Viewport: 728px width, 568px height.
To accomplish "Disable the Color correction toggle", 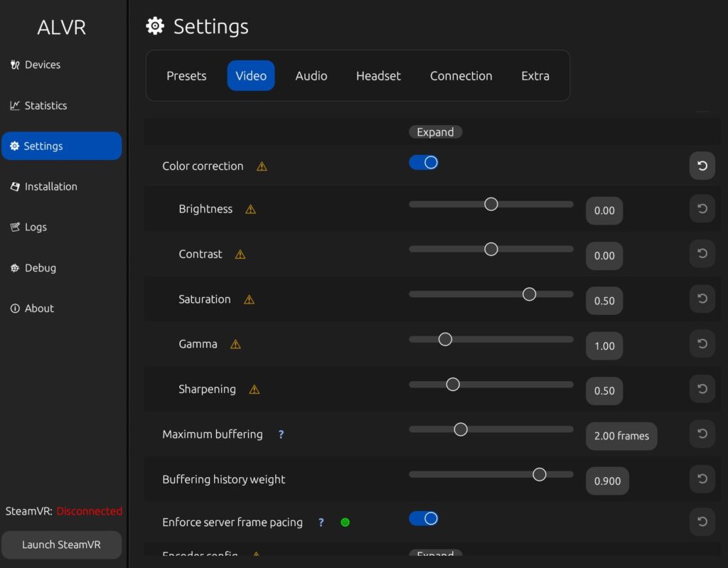I will tap(423, 163).
